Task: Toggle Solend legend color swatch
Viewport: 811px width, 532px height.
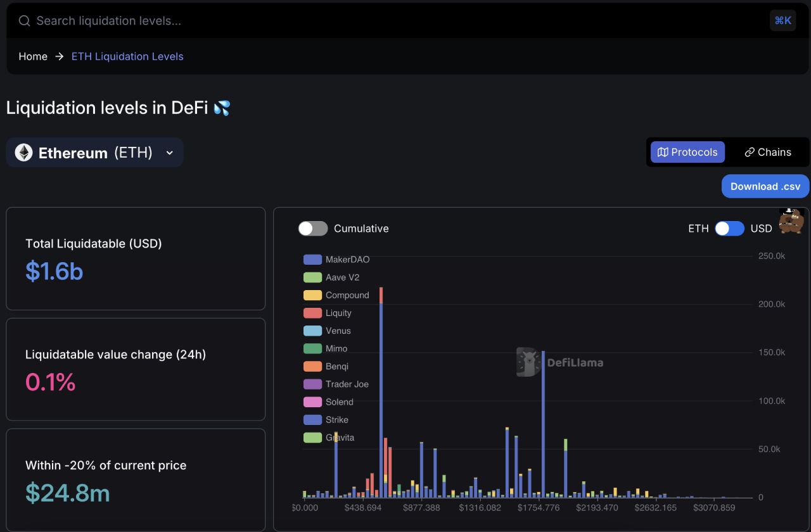Action: (313, 402)
